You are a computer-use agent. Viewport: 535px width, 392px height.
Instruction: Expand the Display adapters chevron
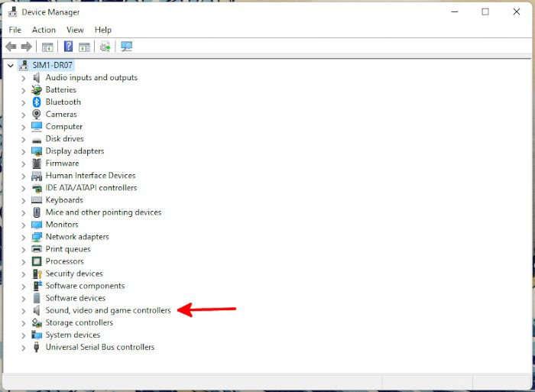[23, 151]
